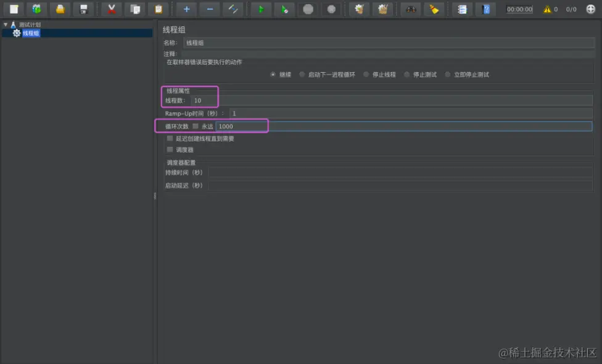Viewport: 602px width, 364px height.
Task: Enable the 永远 loop forever checkbox
Action: point(196,126)
